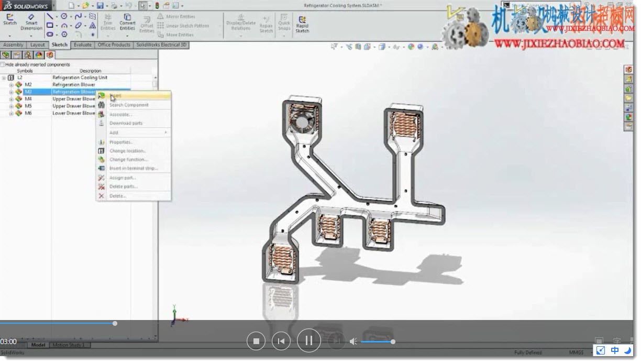Click the Line sketch tool icon

coord(50,16)
